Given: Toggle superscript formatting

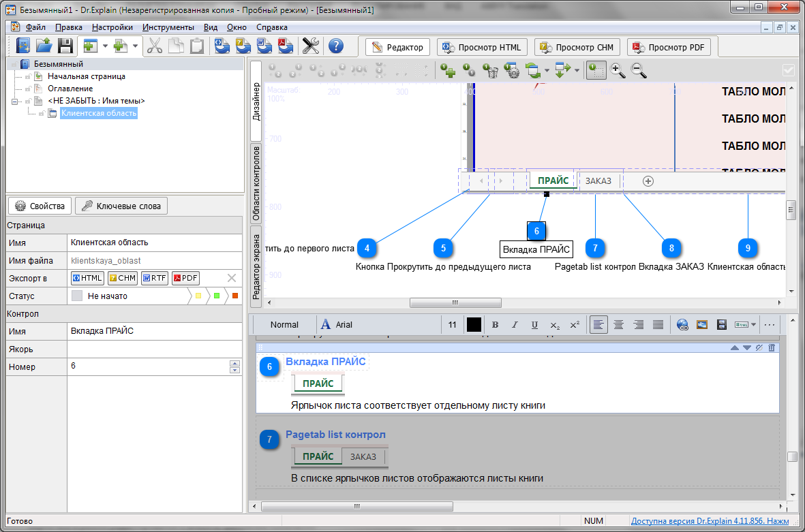Looking at the screenshot, I should click(x=575, y=325).
